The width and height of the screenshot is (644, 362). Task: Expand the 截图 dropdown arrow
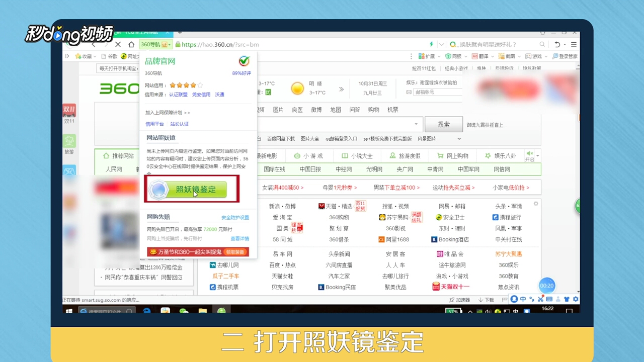tap(519, 56)
